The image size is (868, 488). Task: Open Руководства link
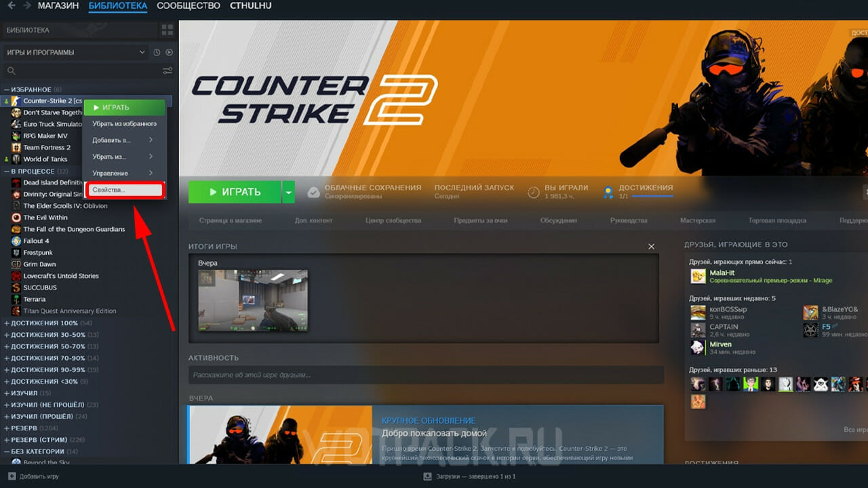tap(629, 220)
